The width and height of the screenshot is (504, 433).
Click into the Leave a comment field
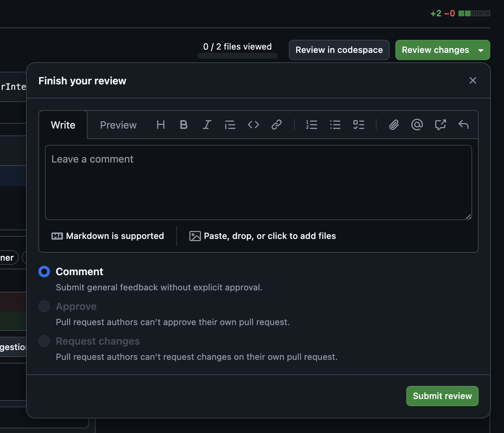[x=259, y=182]
